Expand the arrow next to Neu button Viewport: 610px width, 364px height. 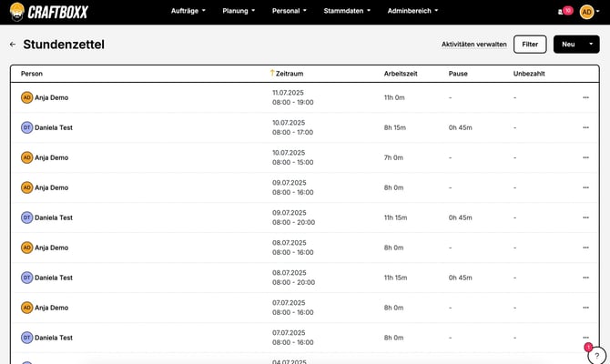(x=591, y=44)
